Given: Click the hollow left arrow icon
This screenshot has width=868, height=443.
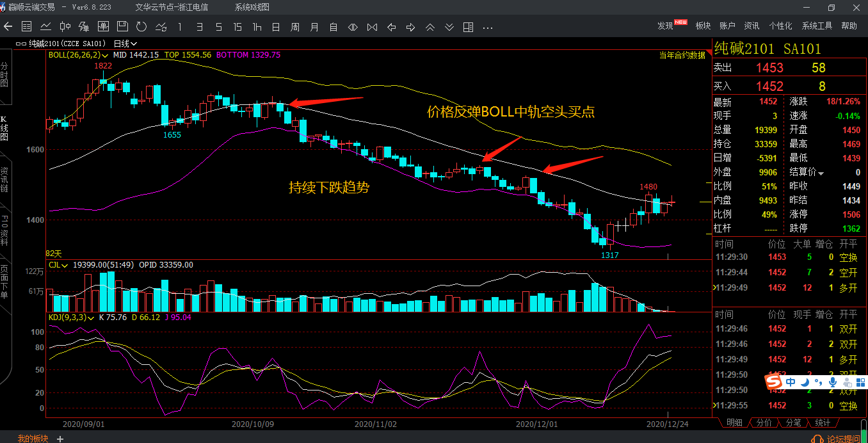Looking at the screenshot, I should [392, 27].
